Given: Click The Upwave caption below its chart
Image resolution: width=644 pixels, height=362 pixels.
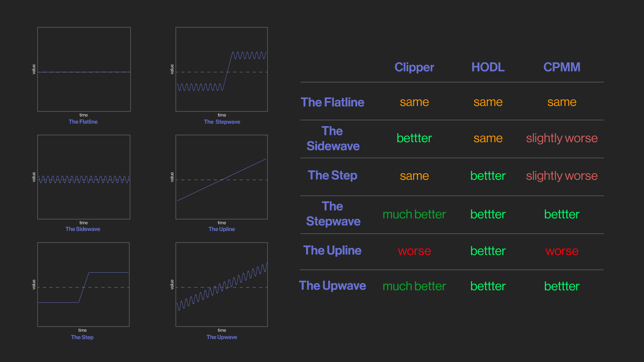Looking at the screenshot, I should [x=222, y=337].
